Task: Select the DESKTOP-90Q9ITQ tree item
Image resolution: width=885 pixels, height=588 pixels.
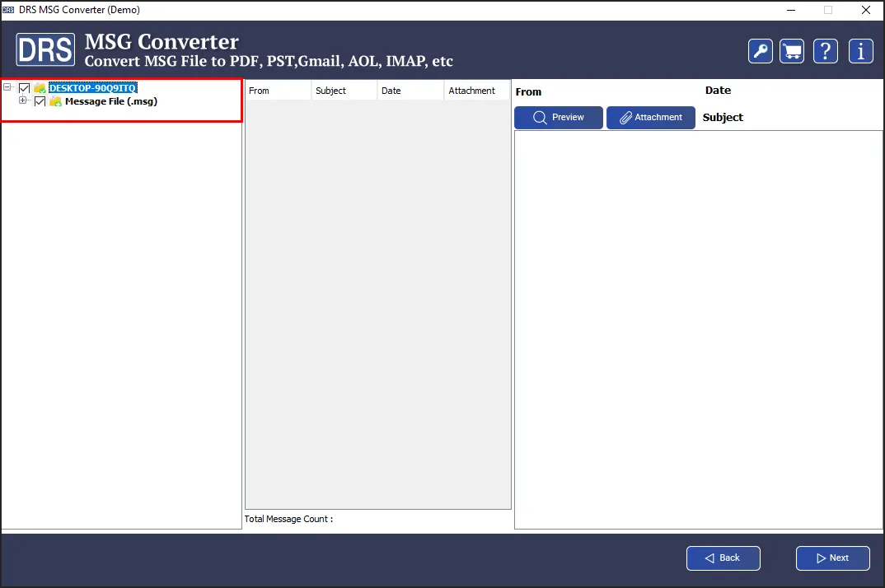Action: [x=92, y=88]
